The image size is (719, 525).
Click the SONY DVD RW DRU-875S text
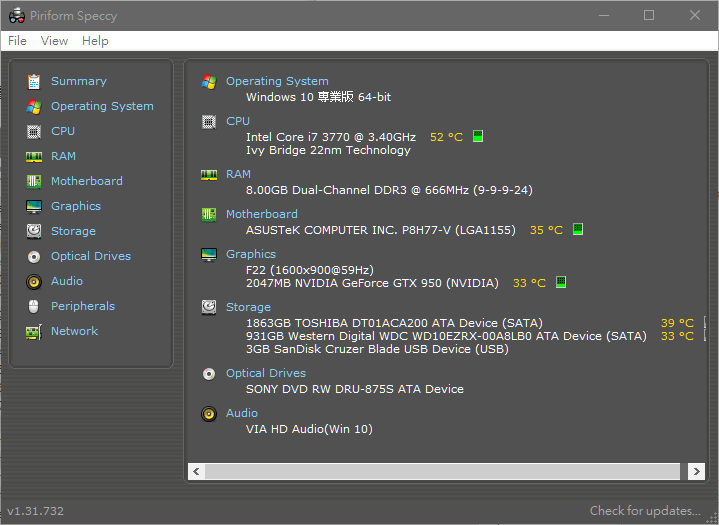[x=355, y=389]
